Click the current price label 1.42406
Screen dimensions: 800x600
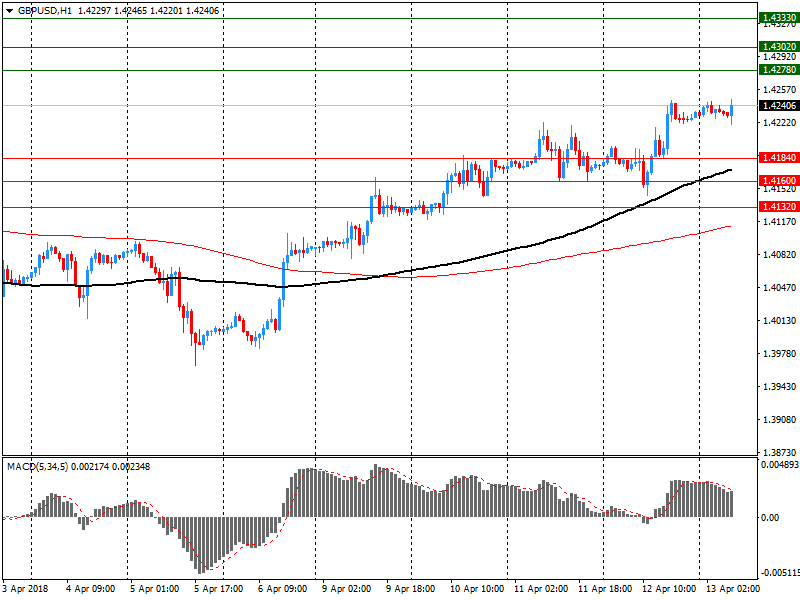(779, 106)
